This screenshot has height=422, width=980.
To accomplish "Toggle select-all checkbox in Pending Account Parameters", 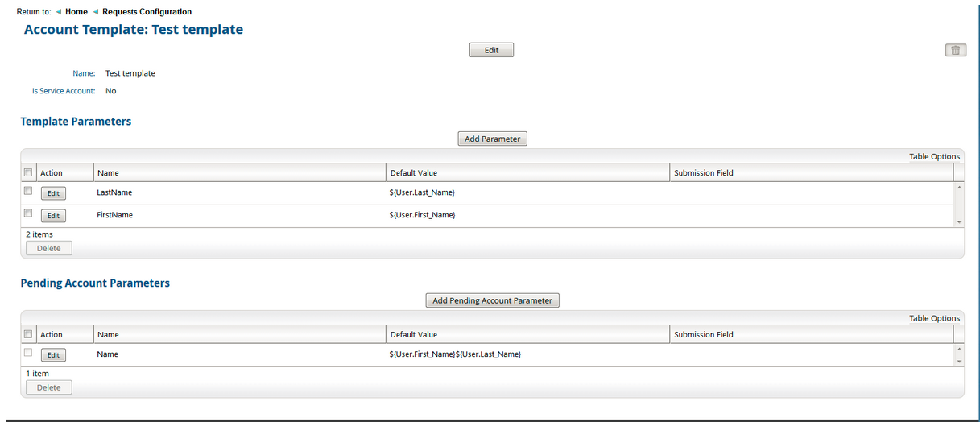I will [x=28, y=334].
